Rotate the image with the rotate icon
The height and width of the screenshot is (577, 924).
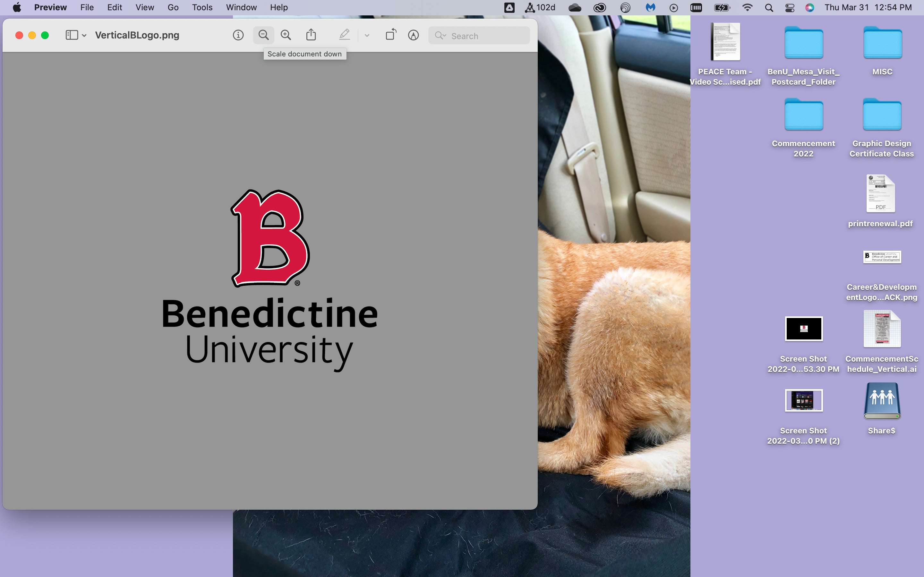coord(391,35)
